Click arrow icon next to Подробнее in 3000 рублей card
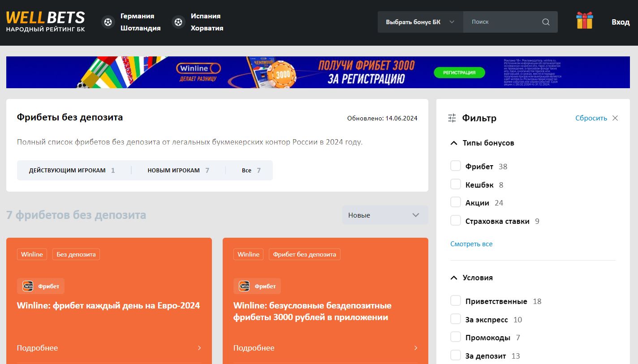638x364 pixels. click(416, 348)
